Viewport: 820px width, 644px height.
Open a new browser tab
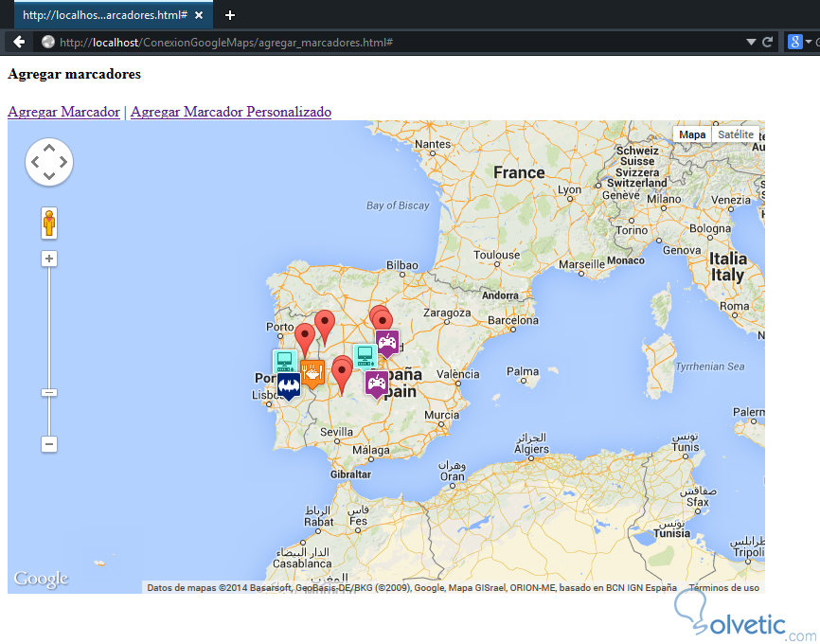[230, 14]
